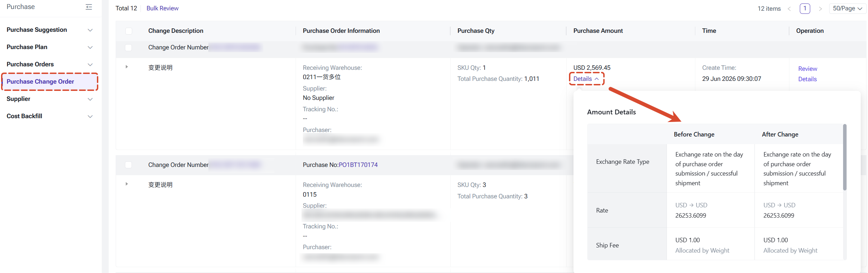Click the Bulk Review link
This screenshot has height=273, width=868.
click(162, 8)
